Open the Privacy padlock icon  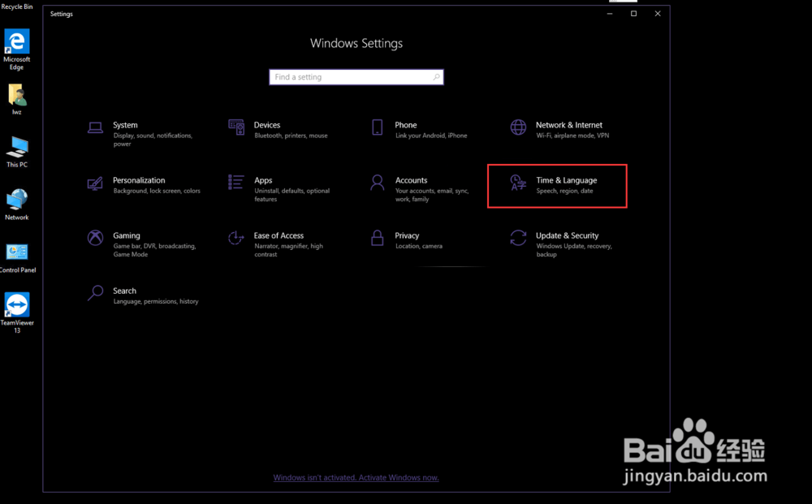point(378,238)
